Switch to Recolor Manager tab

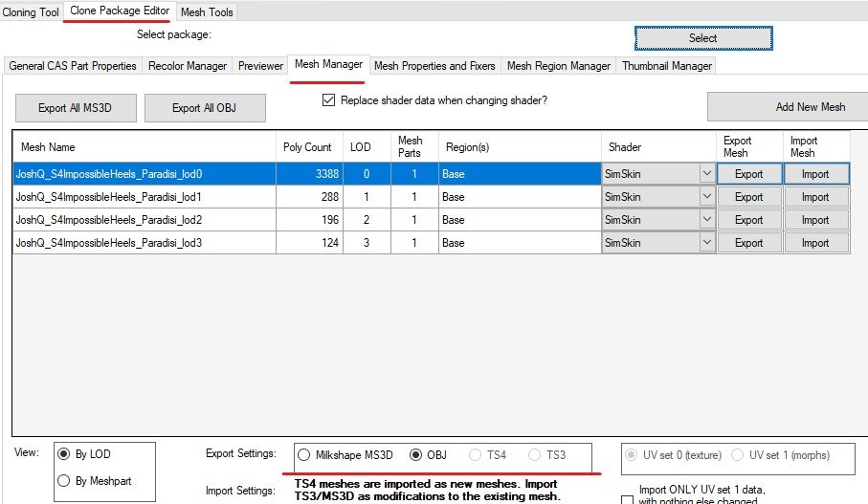coord(188,66)
